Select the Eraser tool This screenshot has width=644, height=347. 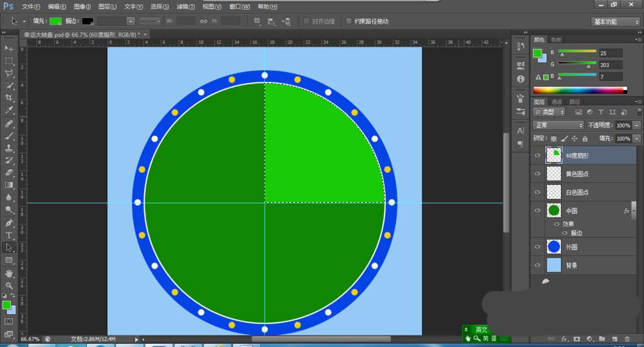pyautogui.click(x=8, y=173)
